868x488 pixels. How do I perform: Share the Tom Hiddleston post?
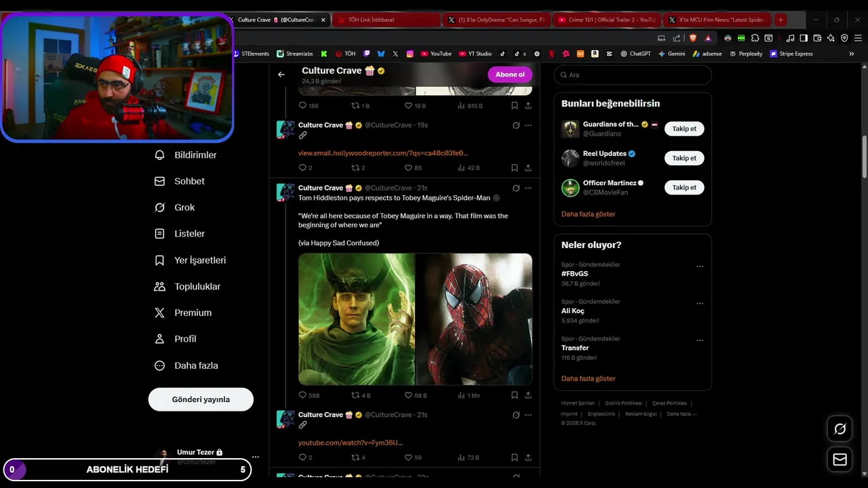528,395
